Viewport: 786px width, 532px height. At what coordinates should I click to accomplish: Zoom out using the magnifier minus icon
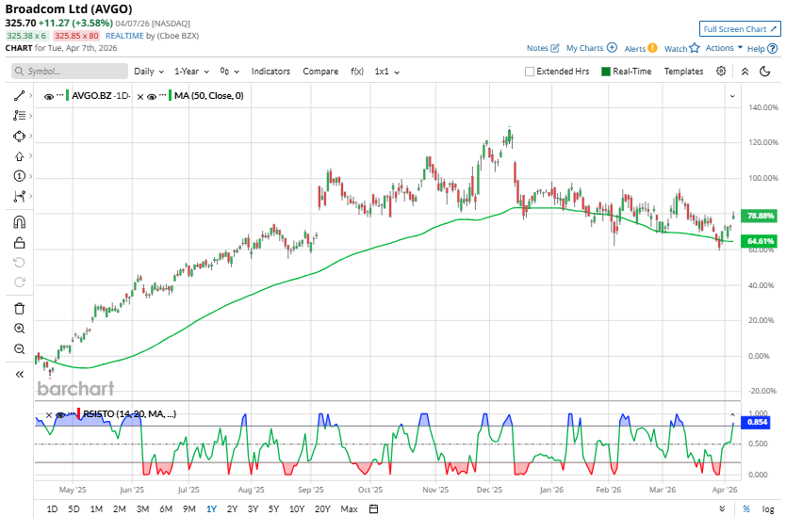coord(19,349)
